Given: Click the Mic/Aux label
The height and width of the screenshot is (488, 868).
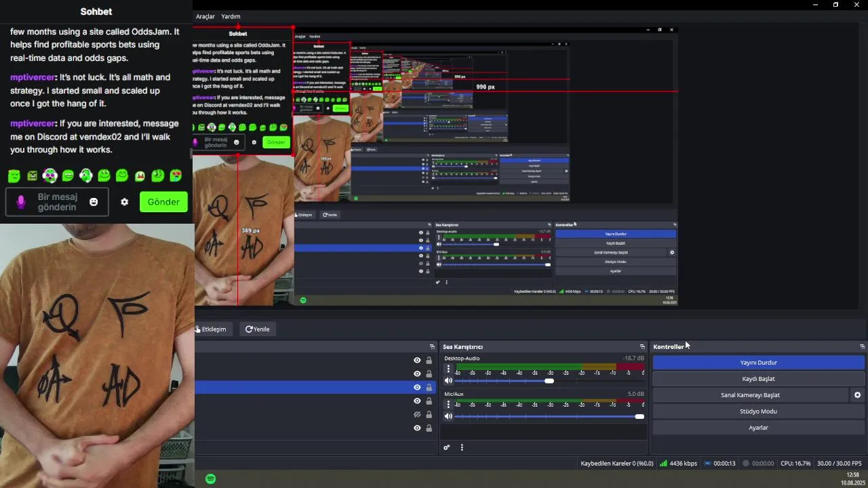Looking at the screenshot, I should coord(454,394).
